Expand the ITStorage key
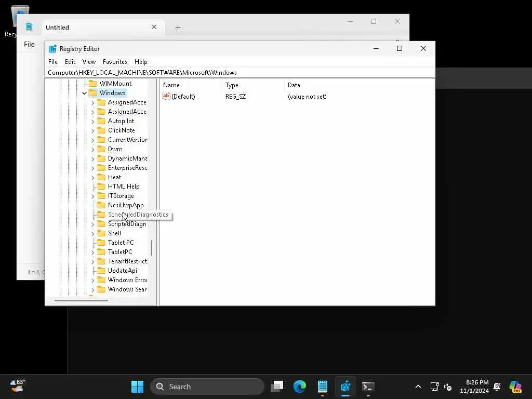 point(92,196)
